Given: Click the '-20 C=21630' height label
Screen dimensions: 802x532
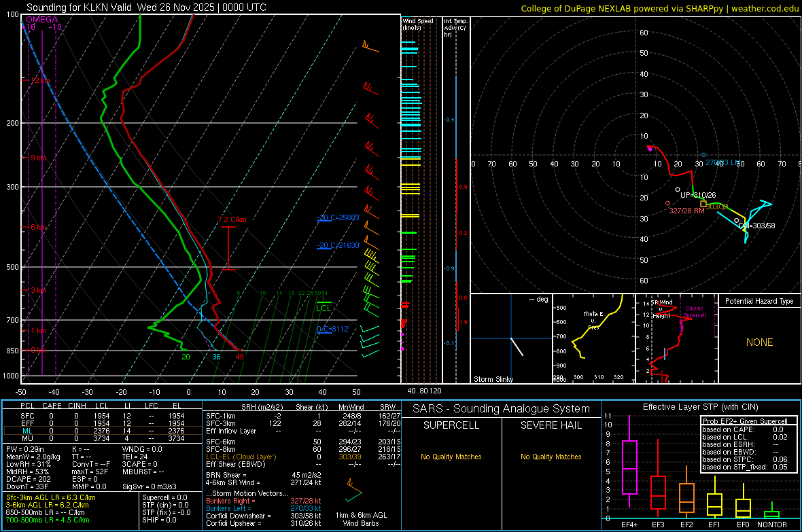Looking at the screenshot, I should [x=338, y=245].
